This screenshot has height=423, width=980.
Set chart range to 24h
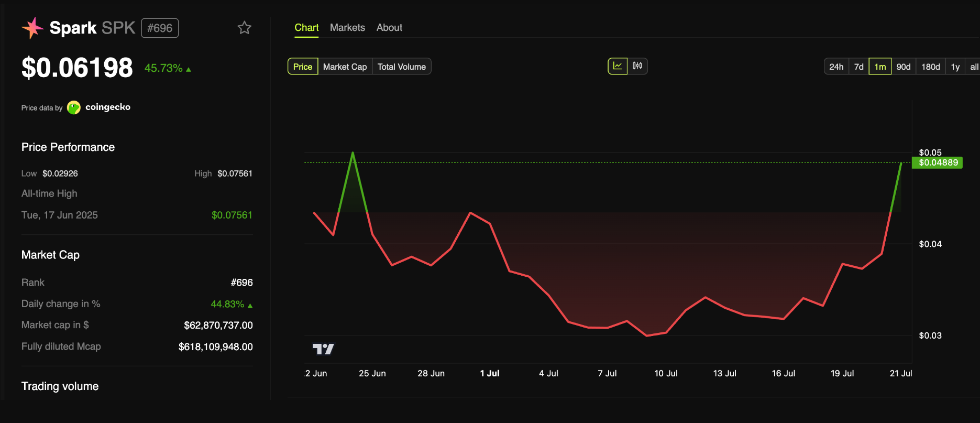836,67
